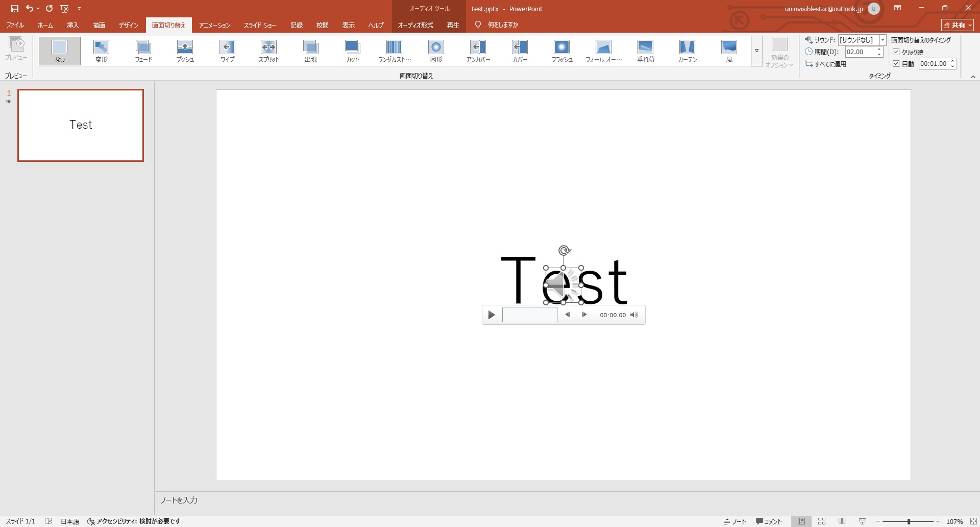Screen dimensions: 980x527
Task: Select the slide 1 thumbnail
Action: (x=81, y=126)
